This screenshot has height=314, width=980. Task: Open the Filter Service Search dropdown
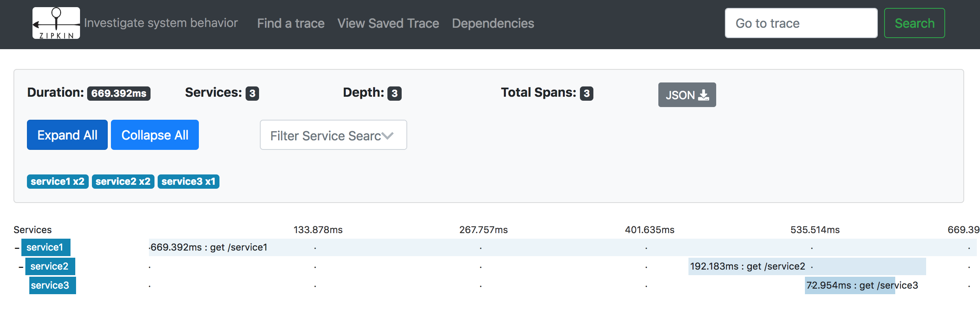coord(333,135)
